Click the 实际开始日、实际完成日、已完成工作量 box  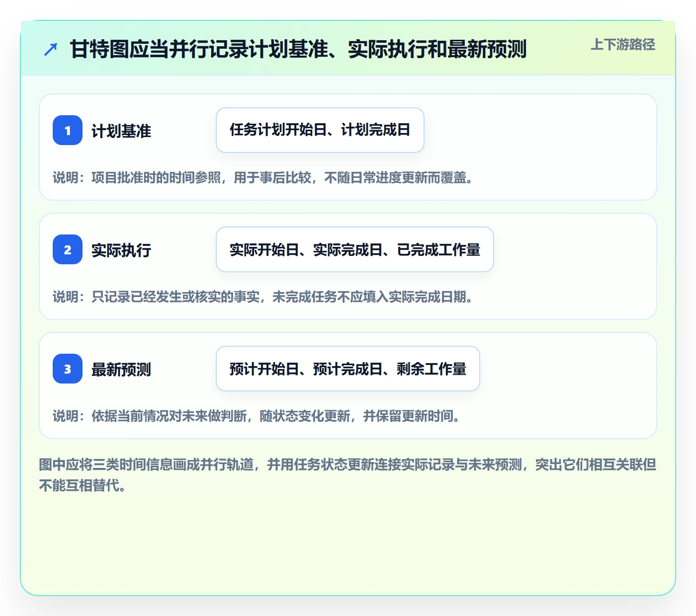[x=355, y=249]
